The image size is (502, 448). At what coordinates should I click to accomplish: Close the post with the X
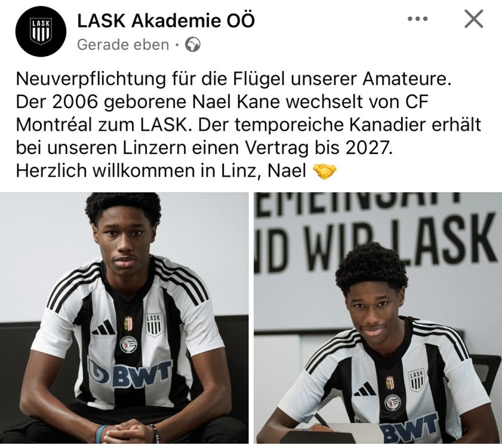click(473, 19)
